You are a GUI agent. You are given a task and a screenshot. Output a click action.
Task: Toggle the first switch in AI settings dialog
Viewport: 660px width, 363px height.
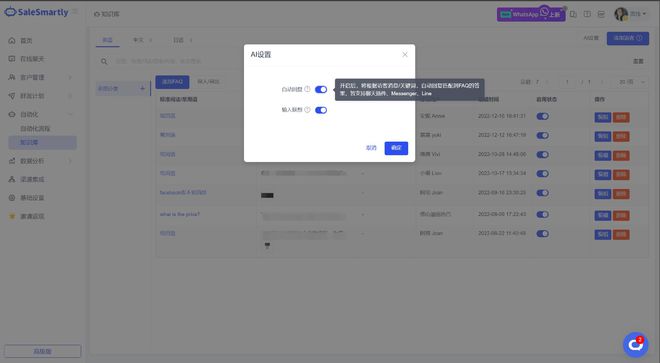point(321,89)
